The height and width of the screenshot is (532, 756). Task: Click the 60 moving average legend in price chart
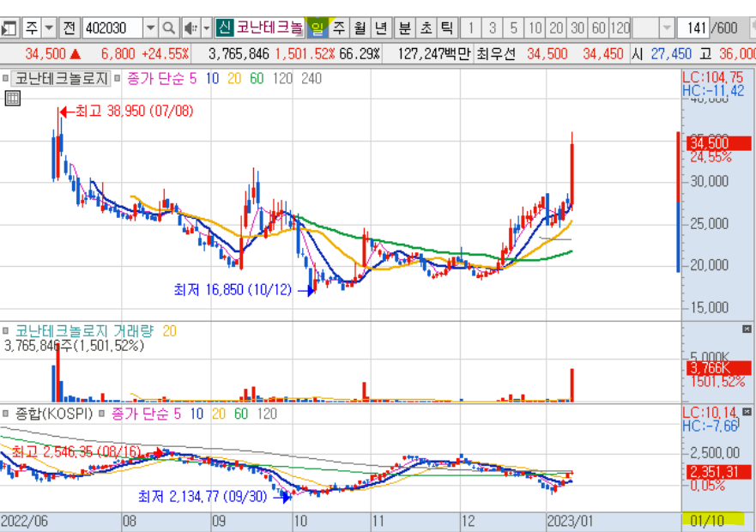[257, 79]
